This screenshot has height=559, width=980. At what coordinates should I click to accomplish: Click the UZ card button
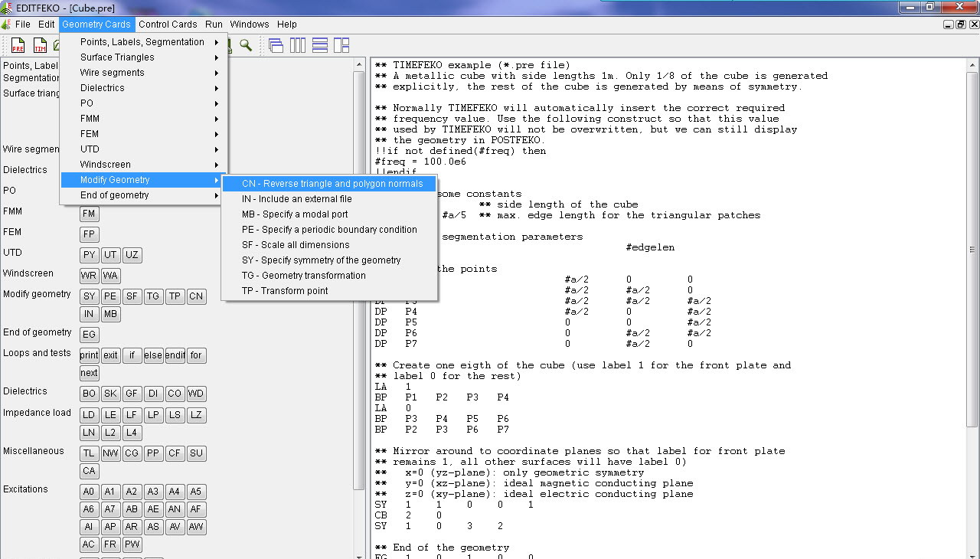[132, 255]
